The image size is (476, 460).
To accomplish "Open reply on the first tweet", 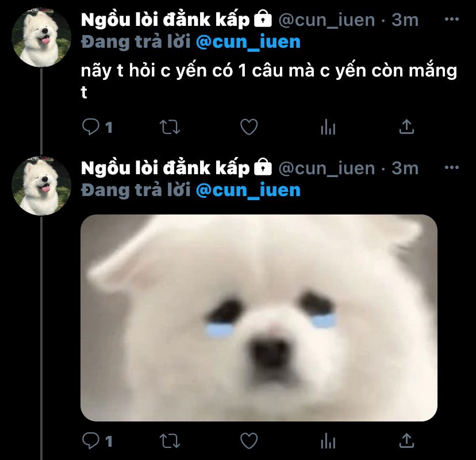I will (90, 126).
